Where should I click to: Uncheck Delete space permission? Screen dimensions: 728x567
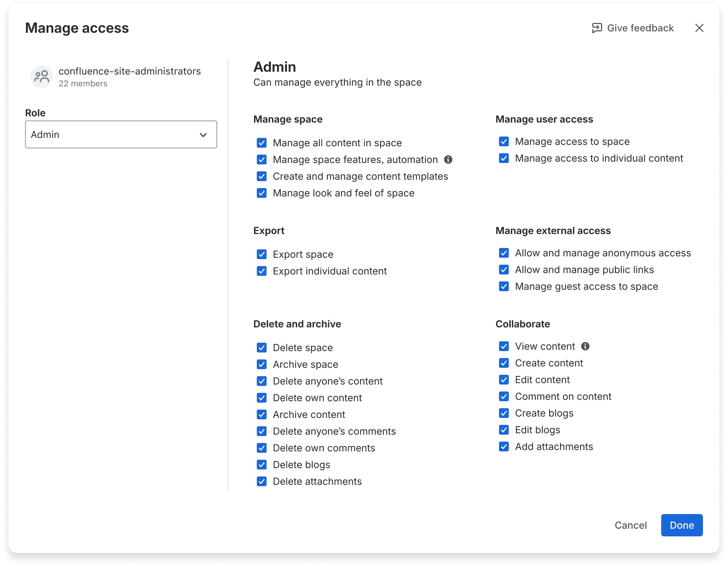coord(262,348)
